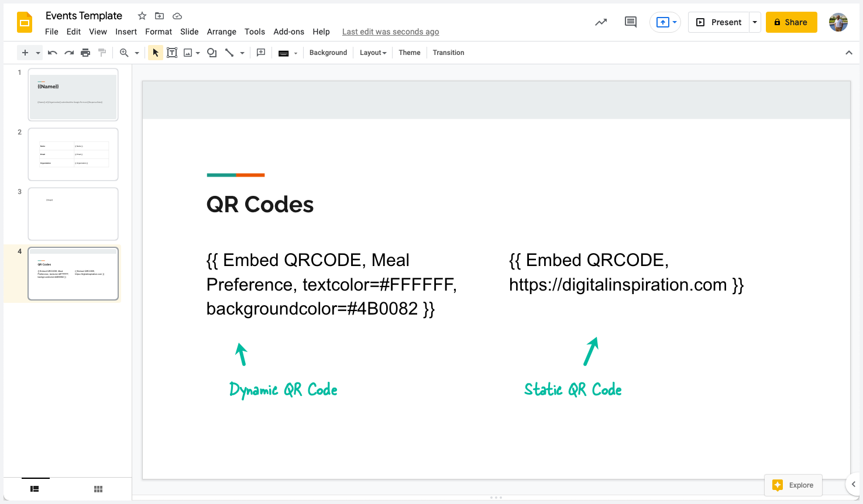Switch to filmstrip view of slides
Screen dimensions: 863x504
coord(35,489)
